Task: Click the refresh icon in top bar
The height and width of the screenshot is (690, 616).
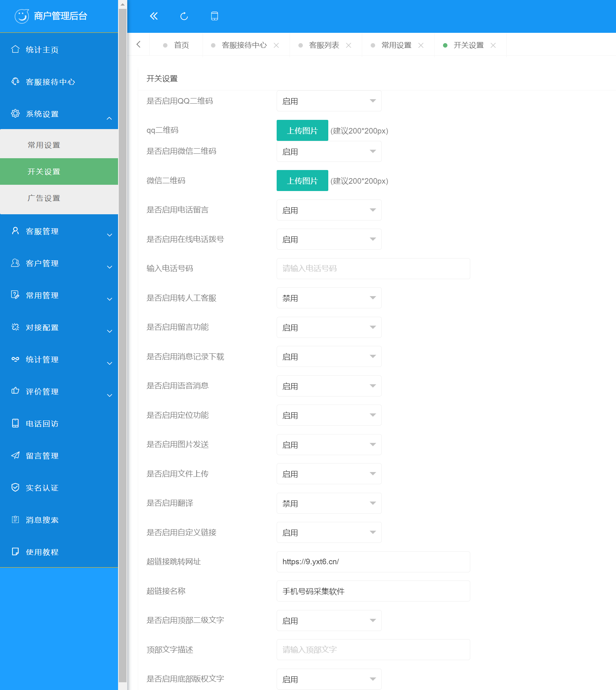Action: 184,16
